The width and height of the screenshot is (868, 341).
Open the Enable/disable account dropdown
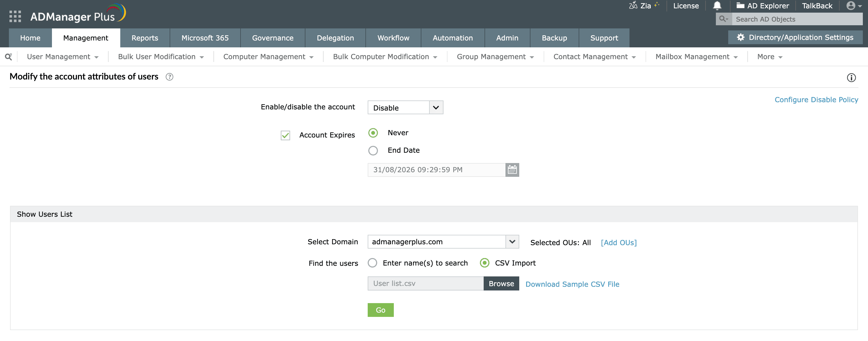click(405, 107)
